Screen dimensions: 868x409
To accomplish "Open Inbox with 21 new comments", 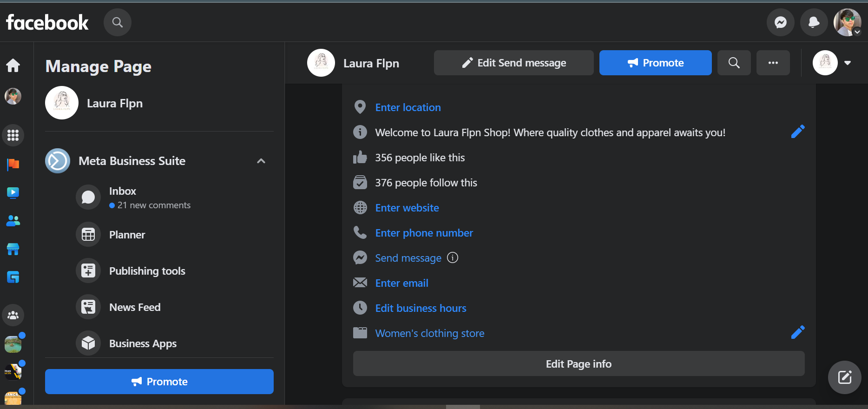I will point(123,197).
